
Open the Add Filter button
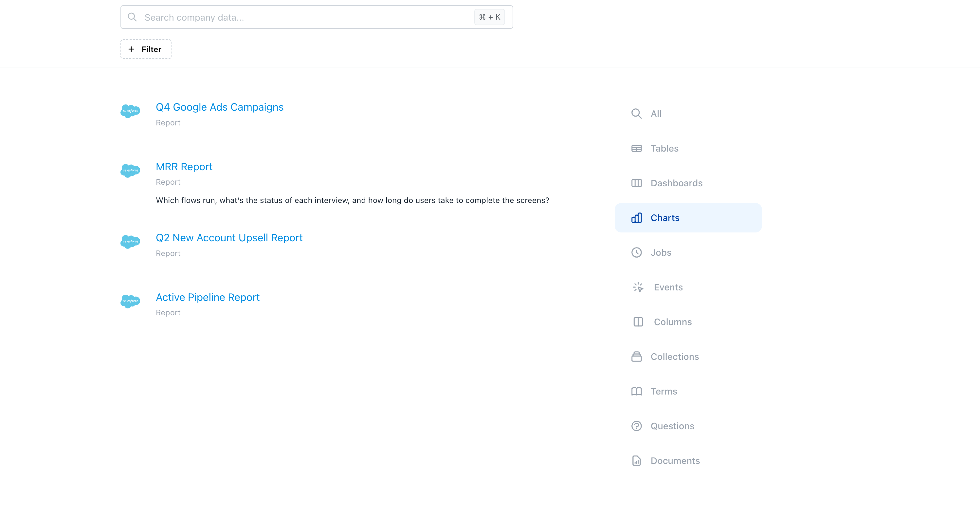click(x=146, y=49)
